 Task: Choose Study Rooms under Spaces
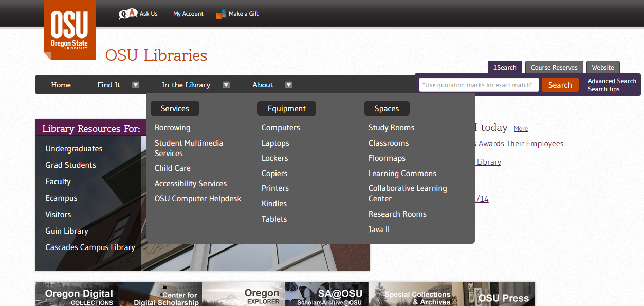click(x=391, y=128)
